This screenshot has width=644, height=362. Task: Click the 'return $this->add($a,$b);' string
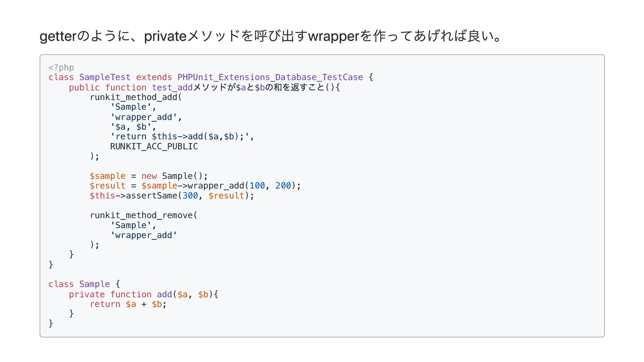pyautogui.click(x=180, y=136)
